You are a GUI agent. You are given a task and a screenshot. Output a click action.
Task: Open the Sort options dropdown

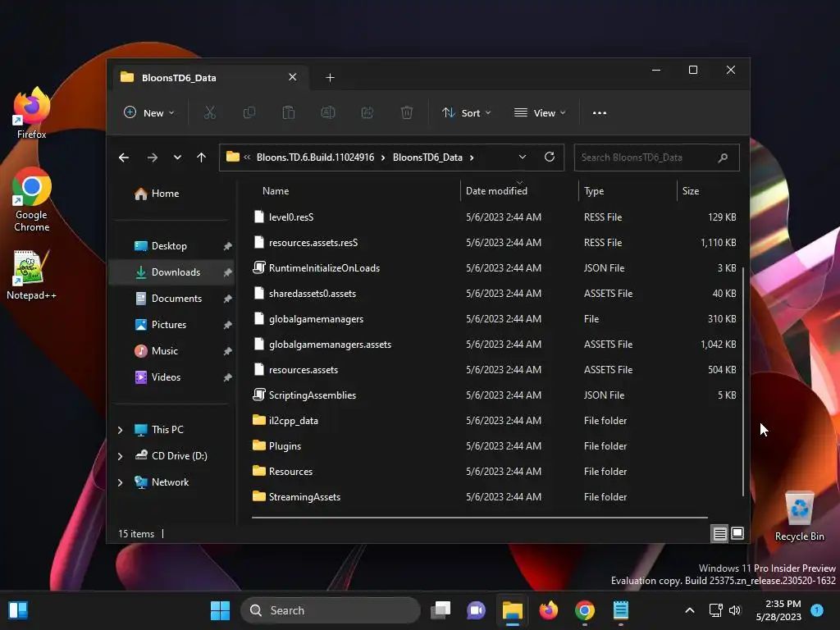[466, 113]
